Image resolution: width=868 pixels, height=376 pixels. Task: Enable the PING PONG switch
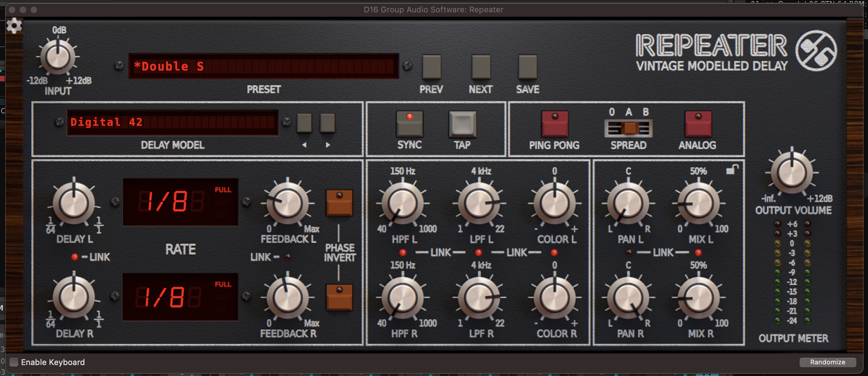[554, 124]
